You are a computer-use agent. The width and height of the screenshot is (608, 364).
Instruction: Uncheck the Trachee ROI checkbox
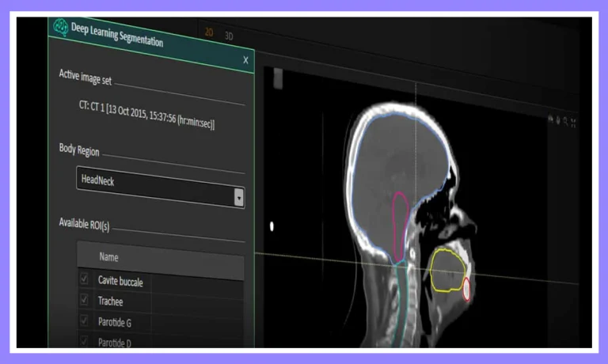tap(84, 299)
